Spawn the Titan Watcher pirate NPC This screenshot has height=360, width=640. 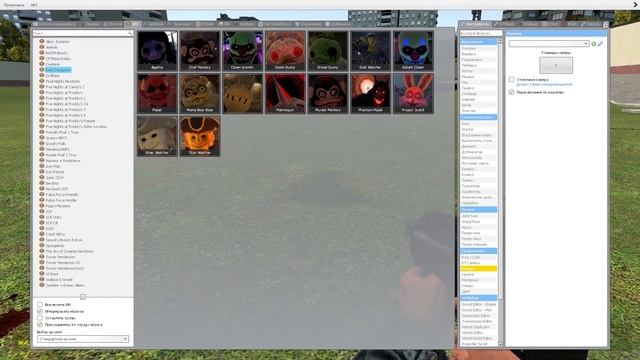(x=200, y=136)
